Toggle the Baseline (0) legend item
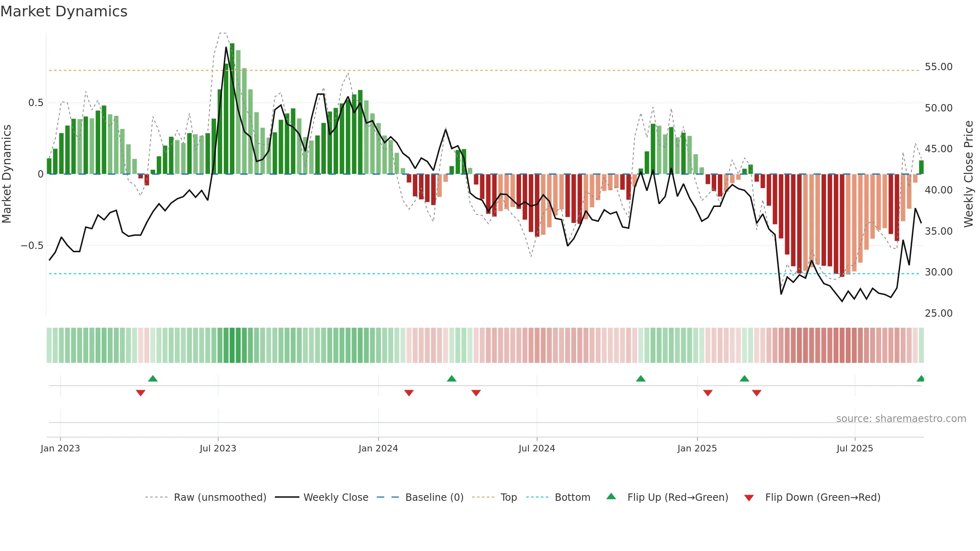This screenshot has height=551, width=980. [x=420, y=497]
